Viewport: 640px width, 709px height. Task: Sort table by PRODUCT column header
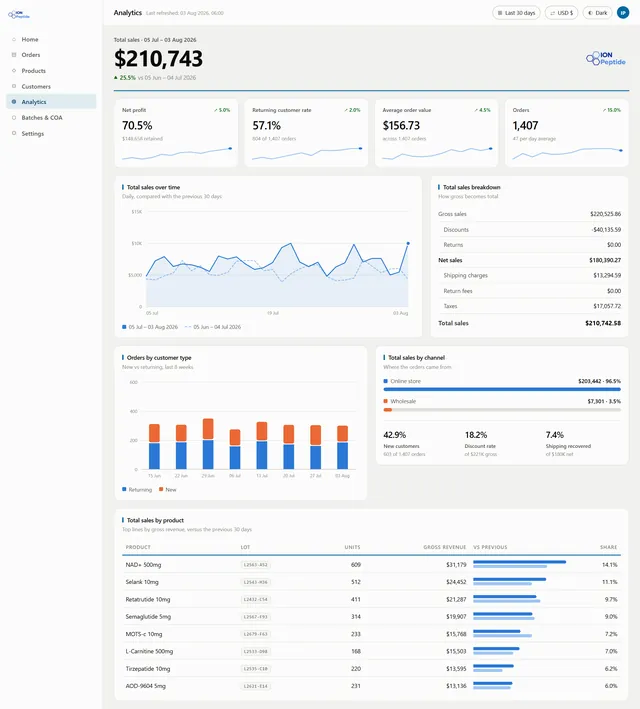(x=138, y=547)
